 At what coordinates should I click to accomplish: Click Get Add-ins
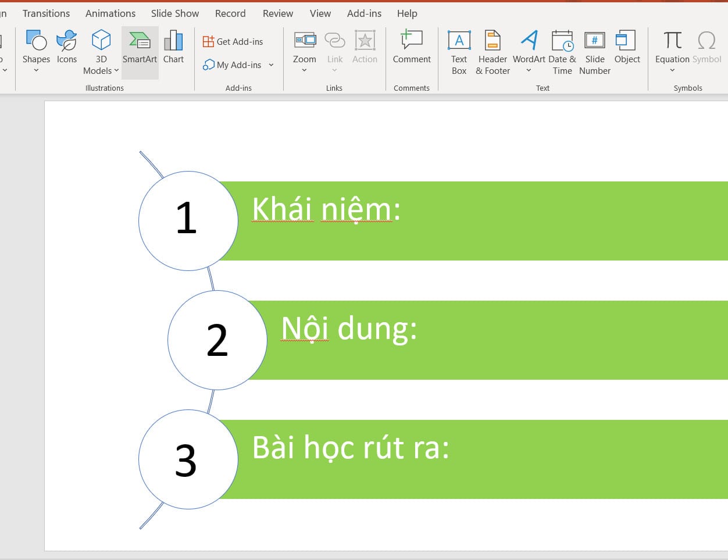[x=233, y=41]
